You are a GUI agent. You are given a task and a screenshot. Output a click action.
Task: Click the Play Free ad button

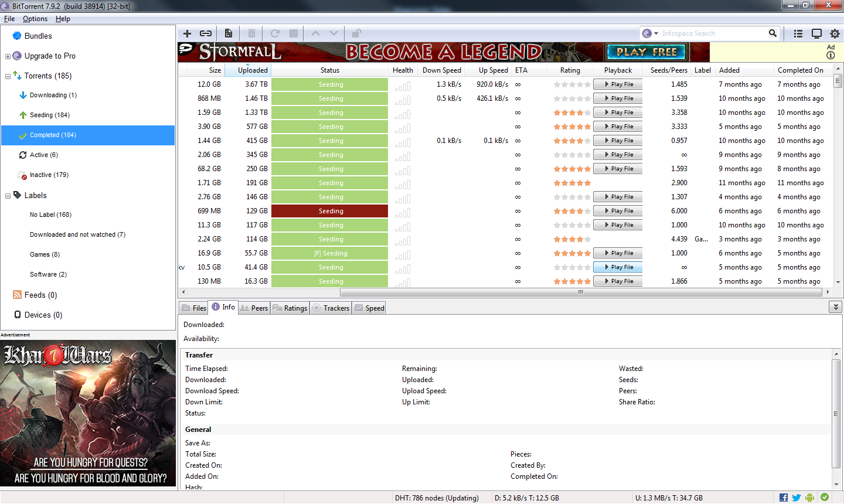[x=646, y=52]
